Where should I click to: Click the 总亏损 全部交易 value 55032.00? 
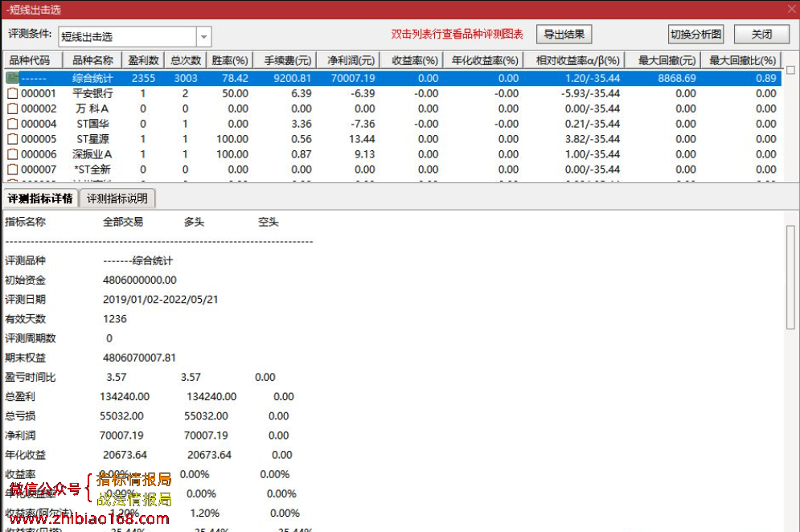121,415
